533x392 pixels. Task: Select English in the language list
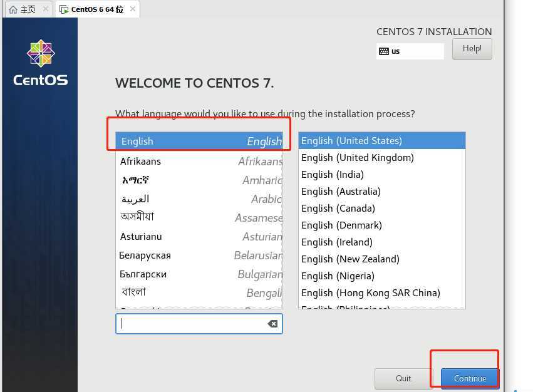click(x=199, y=141)
